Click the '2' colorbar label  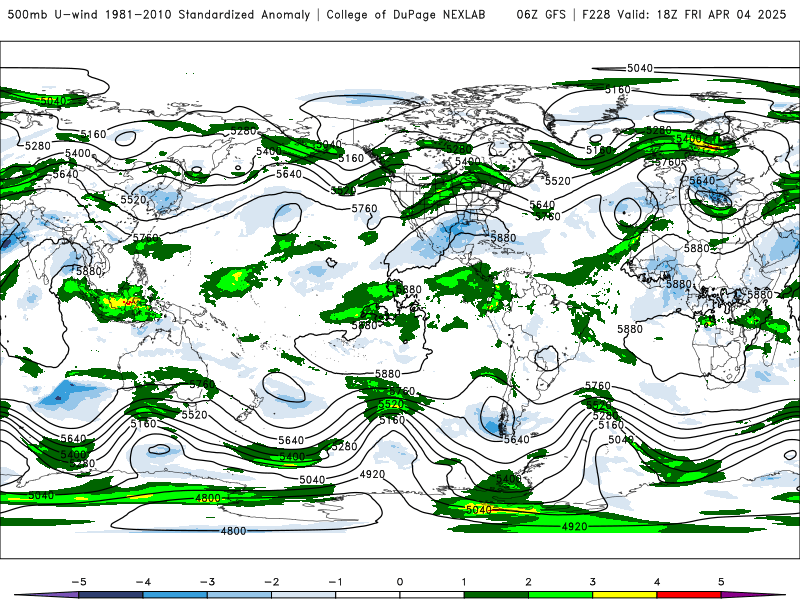point(529,582)
